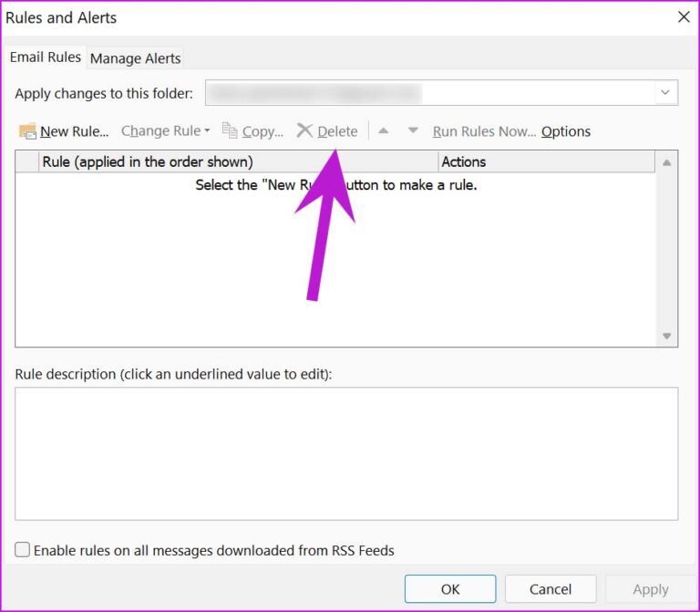Open the Apply changes folder dropdown
The image size is (700, 612).
(665, 92)
